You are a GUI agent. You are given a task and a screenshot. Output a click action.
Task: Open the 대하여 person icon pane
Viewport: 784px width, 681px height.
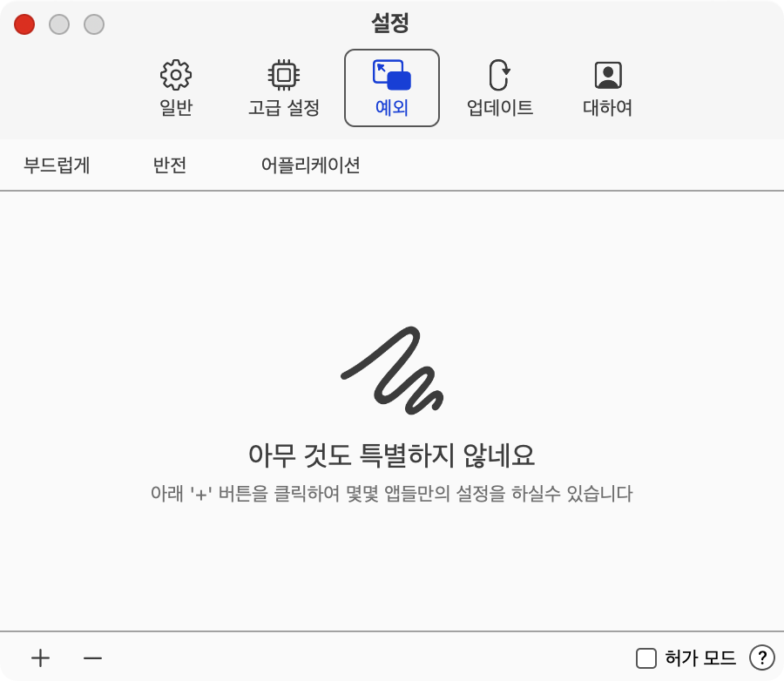pyautogui.click(x=607, y=88)
